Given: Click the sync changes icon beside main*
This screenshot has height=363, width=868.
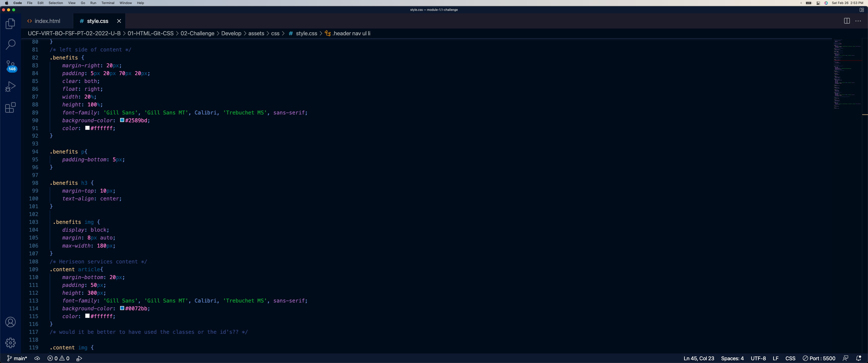Looking at the screenshot, I should [37, 358].
